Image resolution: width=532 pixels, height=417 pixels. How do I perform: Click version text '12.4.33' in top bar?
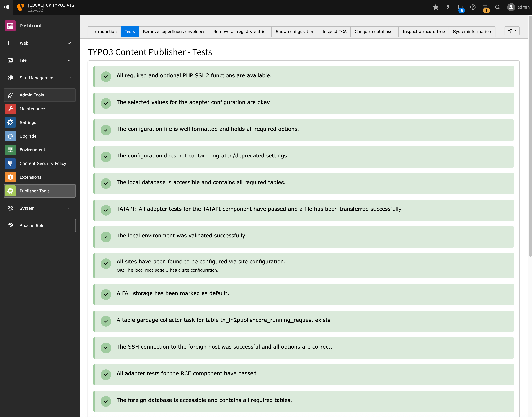coord(35,10)
